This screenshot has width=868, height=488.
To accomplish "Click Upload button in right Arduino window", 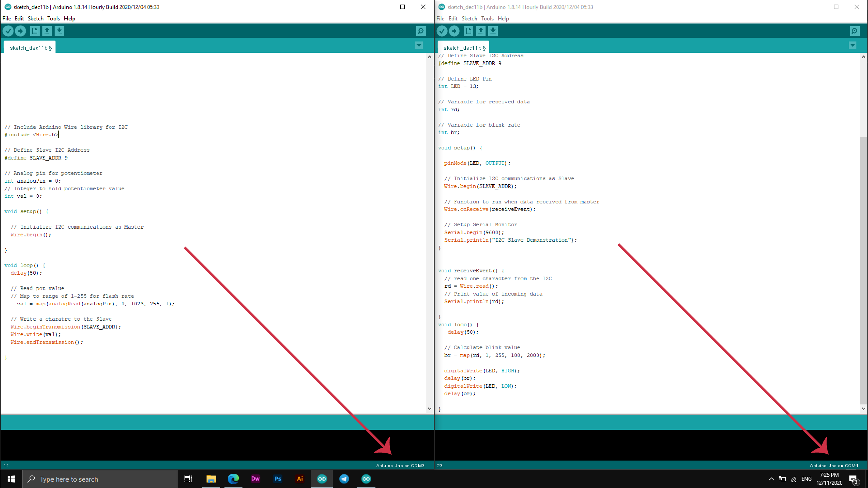I will click(454, 31).
